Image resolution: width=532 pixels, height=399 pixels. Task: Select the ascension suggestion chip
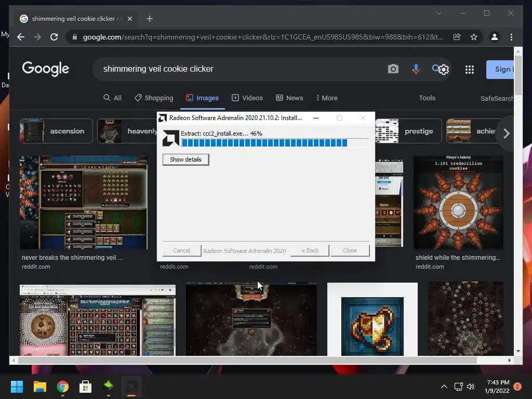click(56, 131)
